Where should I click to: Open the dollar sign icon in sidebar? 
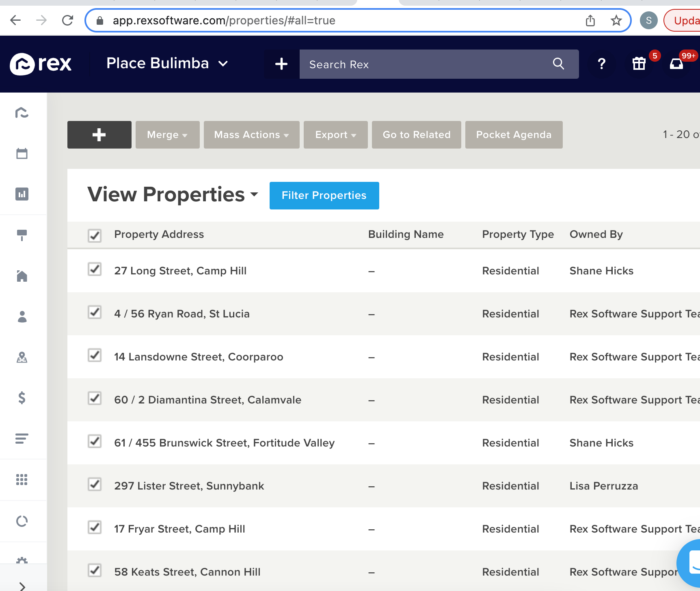[x=22, y=398]
